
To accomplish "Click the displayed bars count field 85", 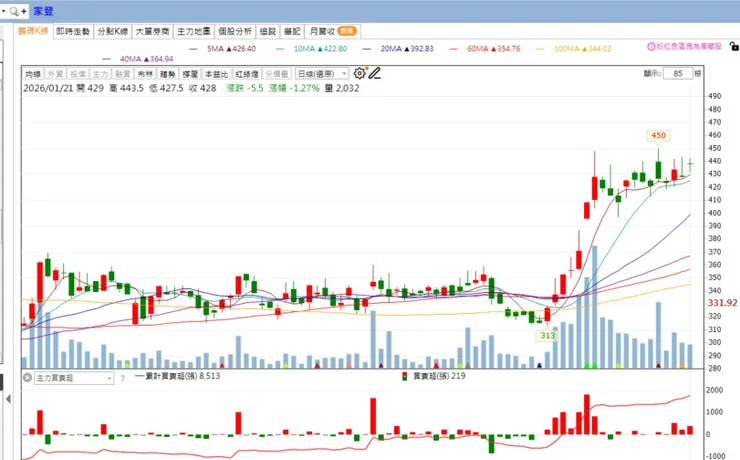I will [x=678, y=74].
